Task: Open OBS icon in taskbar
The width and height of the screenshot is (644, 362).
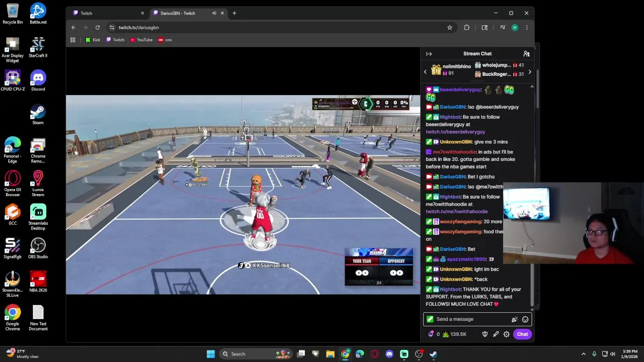Action: tap(419, 354)
